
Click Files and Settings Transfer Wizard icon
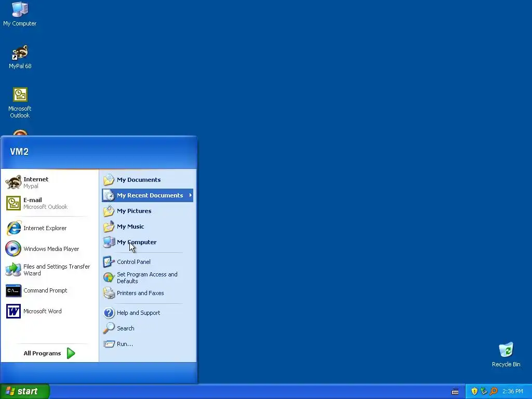(x=14, y=270)
